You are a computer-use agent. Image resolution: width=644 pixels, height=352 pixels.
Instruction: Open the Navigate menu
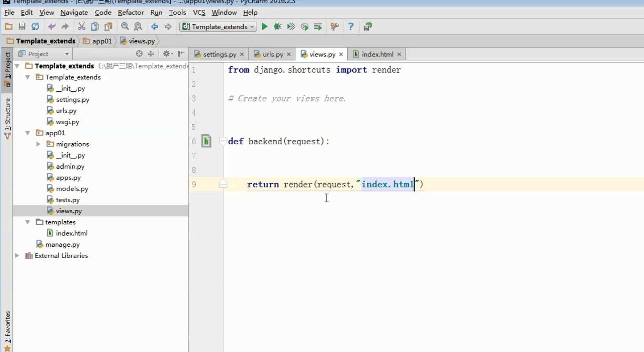[74, 13]
